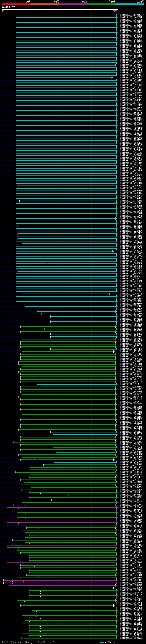Click the purple ~60% identity legend segment
146x644 pixels.
coord(73,4)
